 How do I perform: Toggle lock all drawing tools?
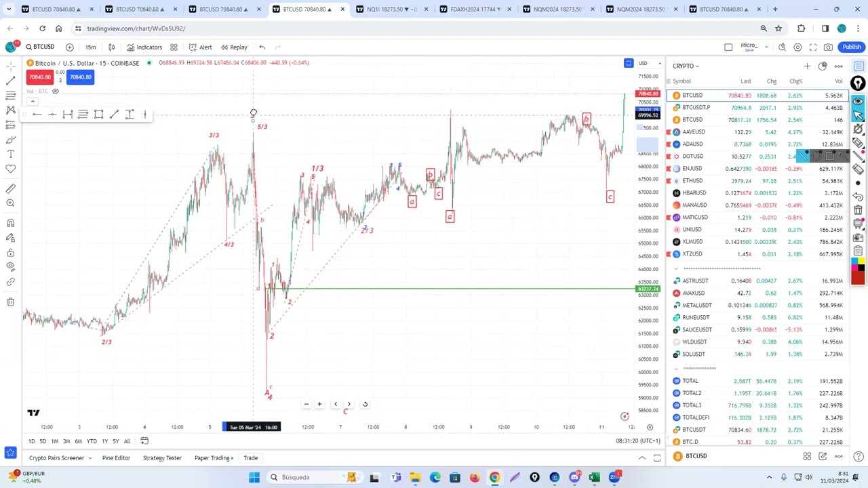(10, 253)
